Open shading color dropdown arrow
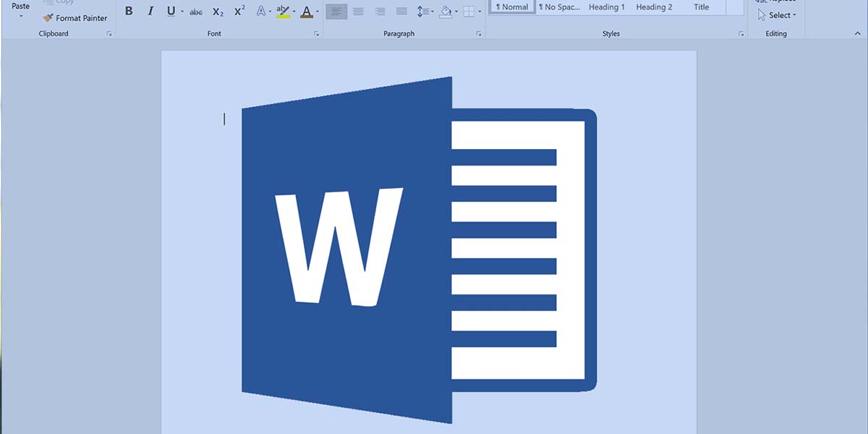This screenshot has width=868, height=434. [456, 12]
